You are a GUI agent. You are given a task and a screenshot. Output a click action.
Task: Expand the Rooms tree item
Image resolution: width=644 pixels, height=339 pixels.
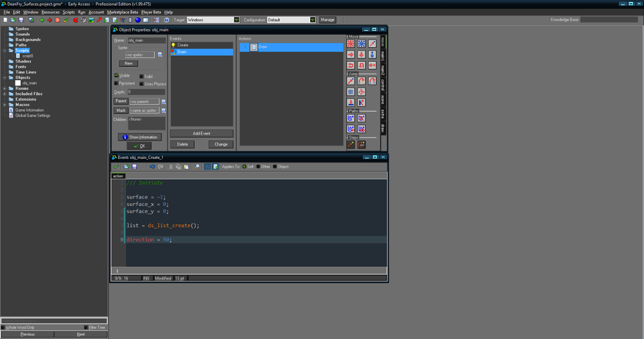[4, 88]
